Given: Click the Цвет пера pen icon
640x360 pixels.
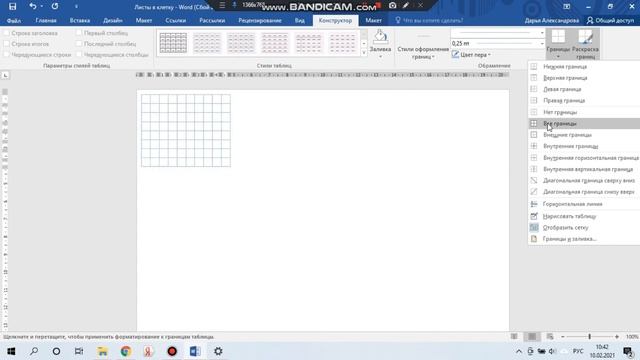Looking at the screenshot, I should click(x=456, y=55).
